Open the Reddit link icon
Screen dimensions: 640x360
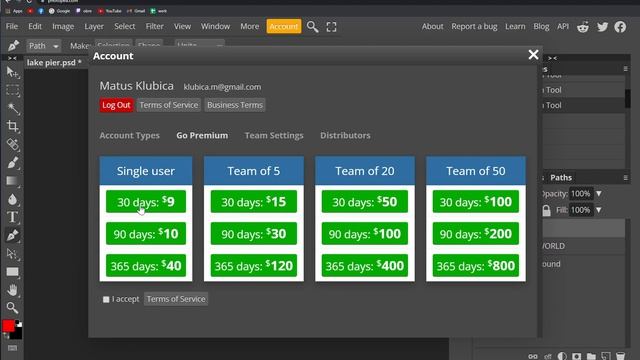point(583,27)
